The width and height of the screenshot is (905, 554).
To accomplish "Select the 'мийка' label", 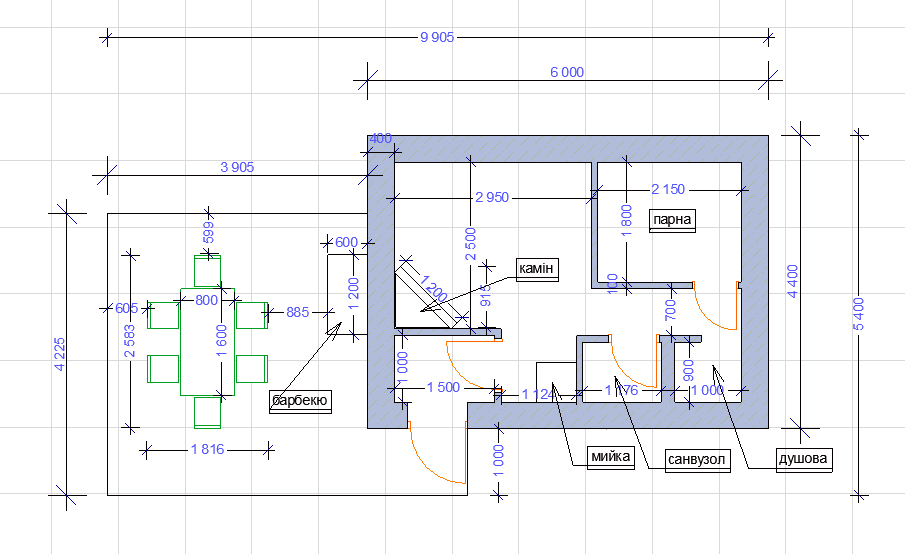I will [611, 457].
